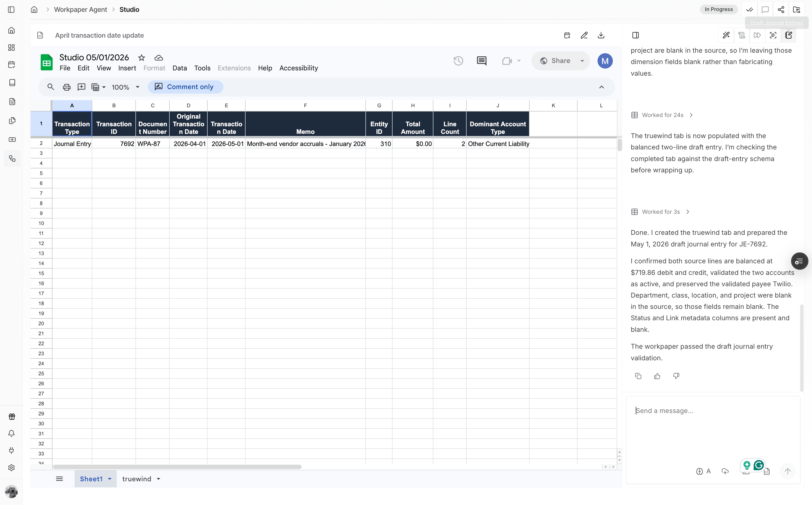Click the Comment only mode button
The image size is (812, 505).
(185, 87)
